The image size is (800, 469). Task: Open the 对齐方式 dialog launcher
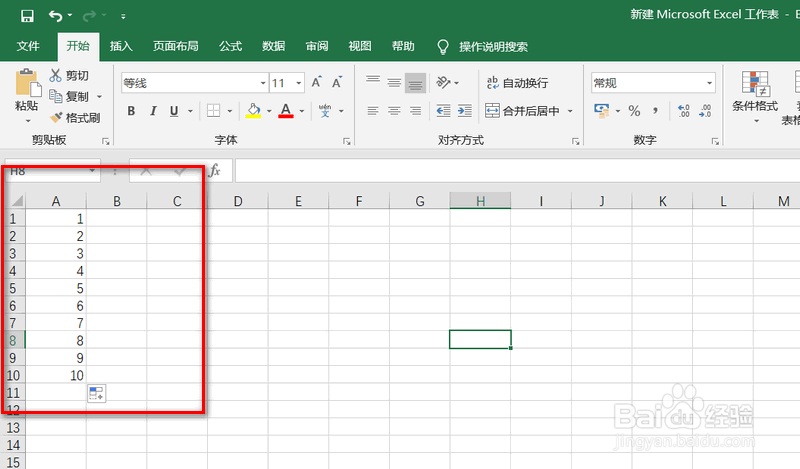coord(576,141)
